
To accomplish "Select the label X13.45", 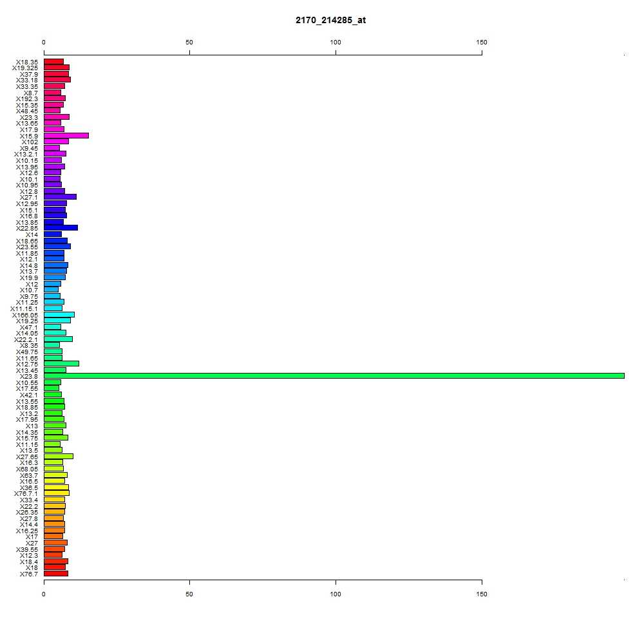I will 27,371.
